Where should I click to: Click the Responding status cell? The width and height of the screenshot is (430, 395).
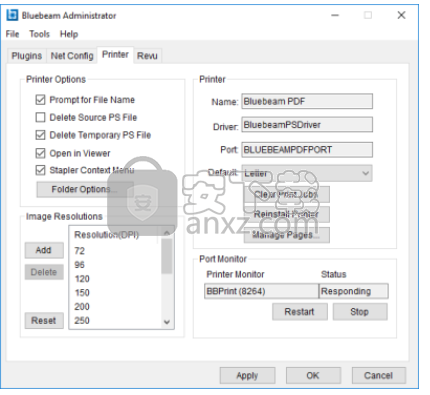(x=354, y=291)
